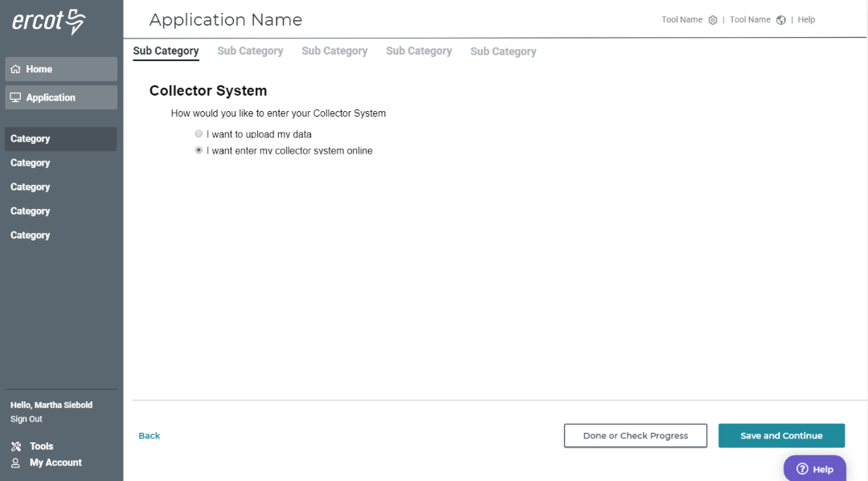Select 'I want enter my collector system online'

pyautogui.click(x=199, y=150)
